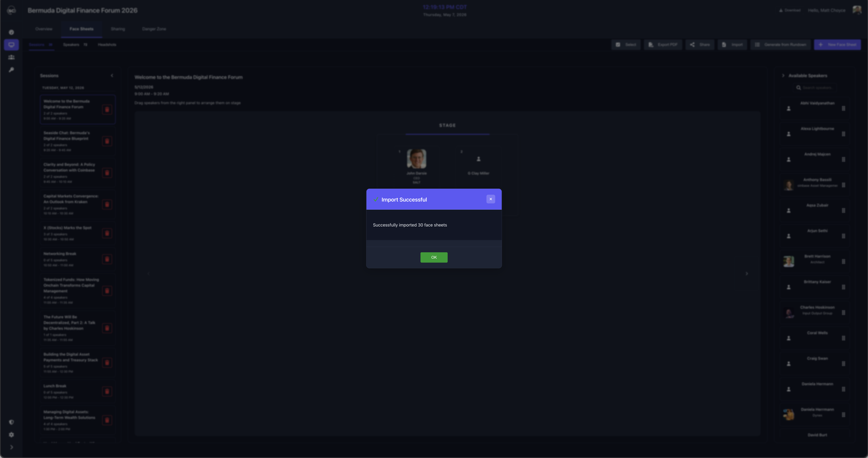868x458 pixels.
Task: Grab the drag handle for Aqsa Zubair
Action: [x=843, y=211]
